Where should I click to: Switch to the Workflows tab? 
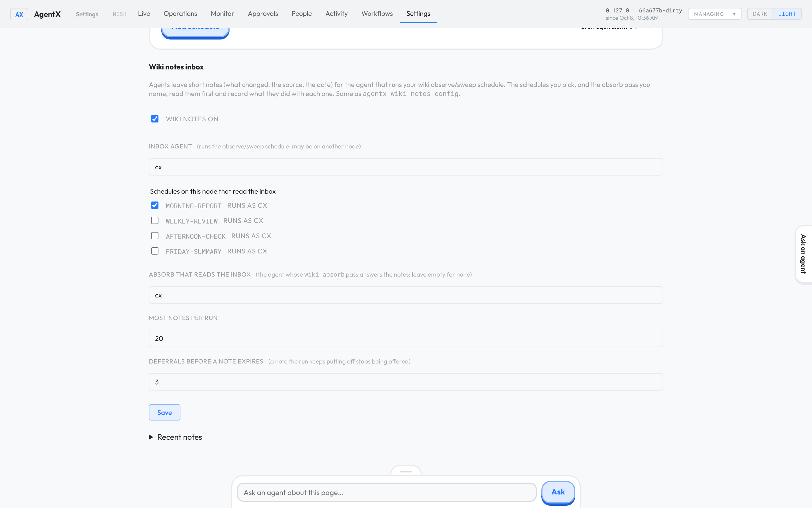(377, 14)
